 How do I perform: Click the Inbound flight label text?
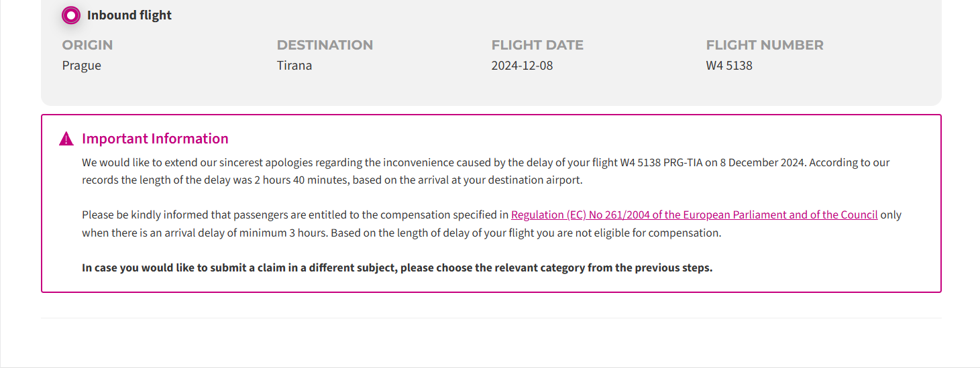point(129,15)
